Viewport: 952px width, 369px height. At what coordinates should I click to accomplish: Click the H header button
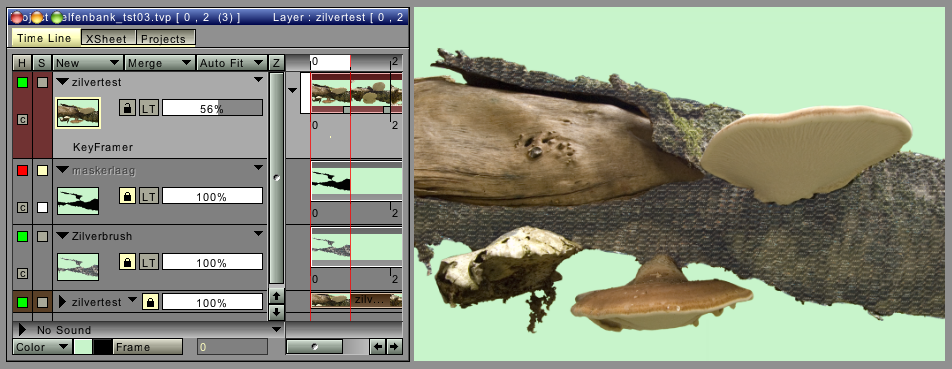(22, 63)
